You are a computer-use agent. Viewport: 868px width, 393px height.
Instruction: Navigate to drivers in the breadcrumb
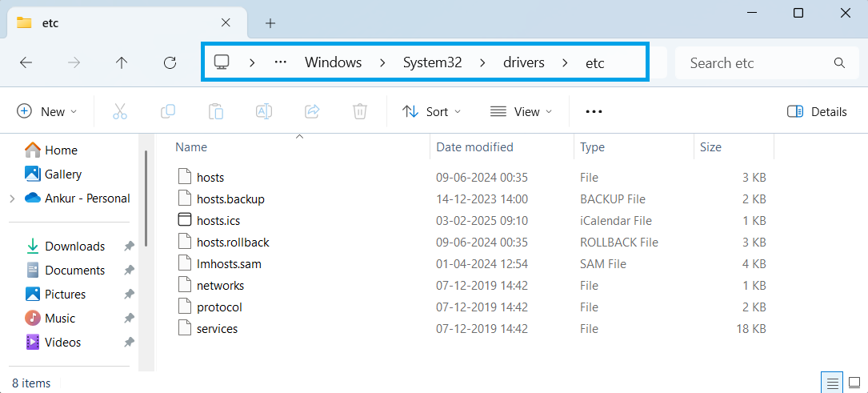[524, 63]
